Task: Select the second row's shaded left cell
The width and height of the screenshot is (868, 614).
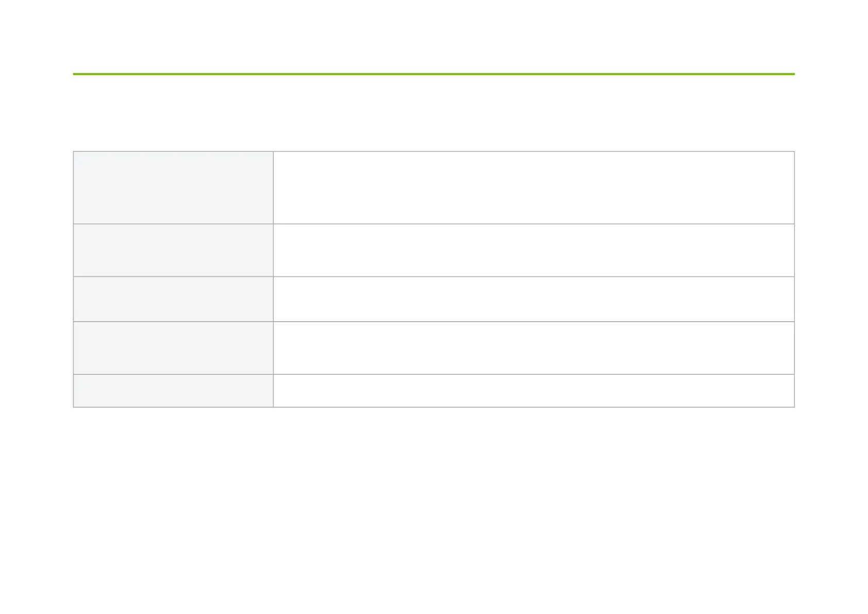Action: [x=173, y=250]
